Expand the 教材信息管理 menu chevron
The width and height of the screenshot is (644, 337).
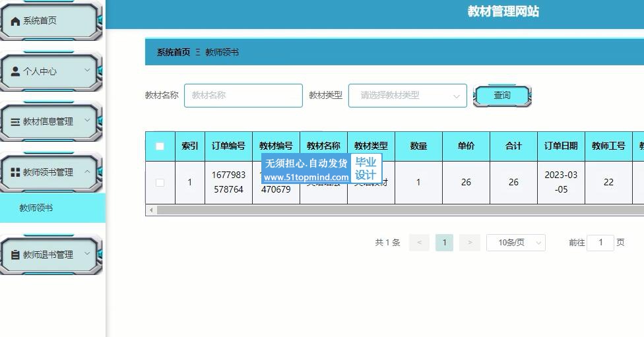tap(87, 120)
